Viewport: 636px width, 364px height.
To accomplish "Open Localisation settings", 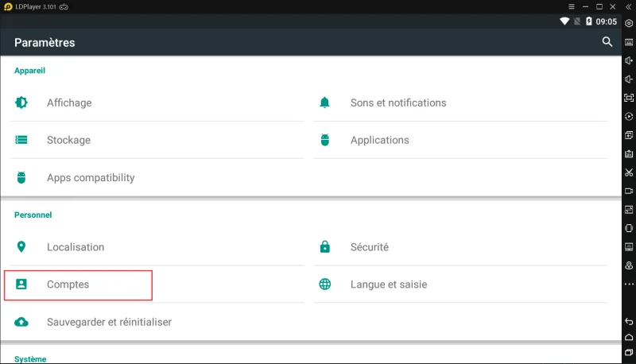I will coord(157,247).
